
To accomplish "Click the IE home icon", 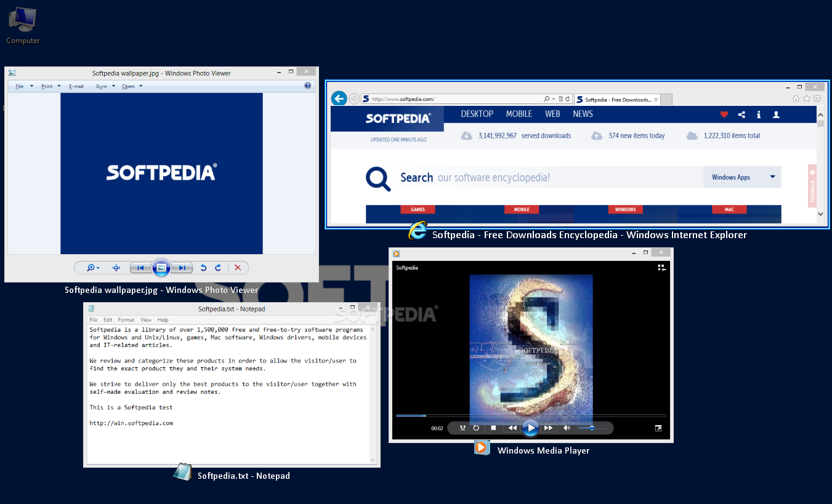I will (796, 98).
